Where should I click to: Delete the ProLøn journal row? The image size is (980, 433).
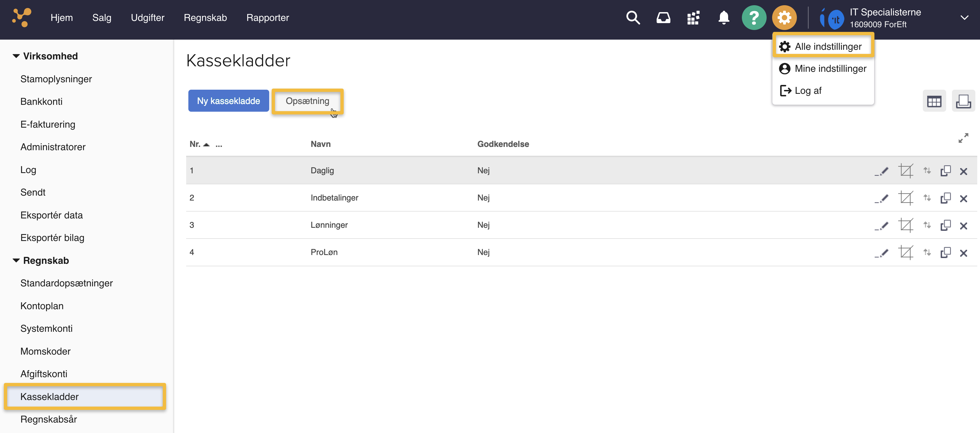[963, 253]
